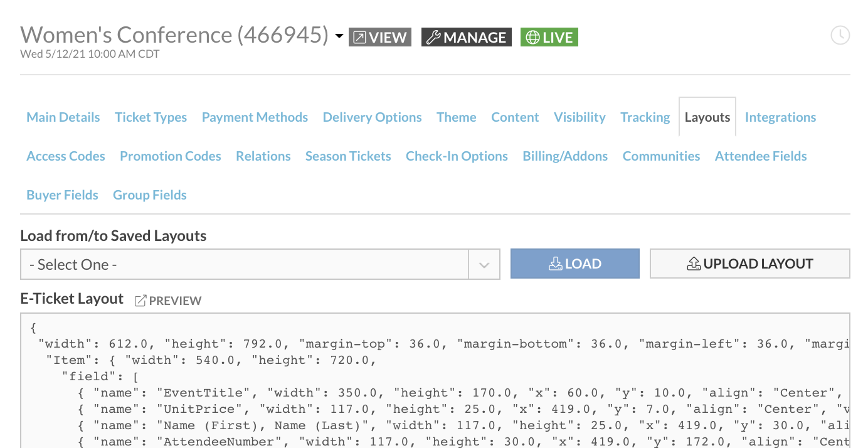This screenshot has width=868, height=448.
Task: Switch to the Theme tab
Action: click(457, 117)
